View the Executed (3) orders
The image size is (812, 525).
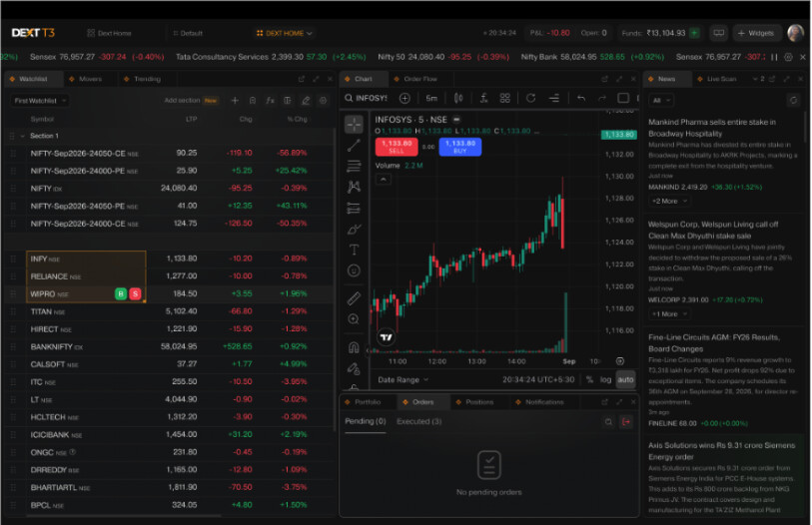point(418,421)
